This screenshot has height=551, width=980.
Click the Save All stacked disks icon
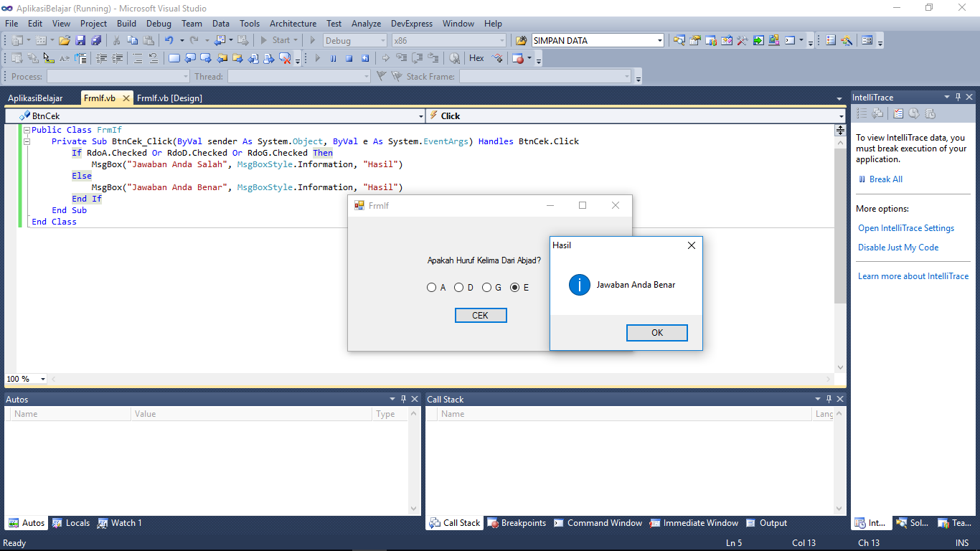pos(95,40)
